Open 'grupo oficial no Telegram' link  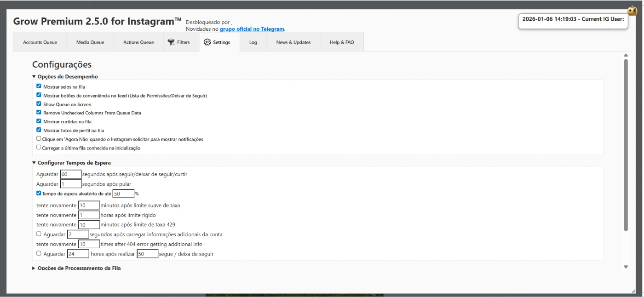252,29
